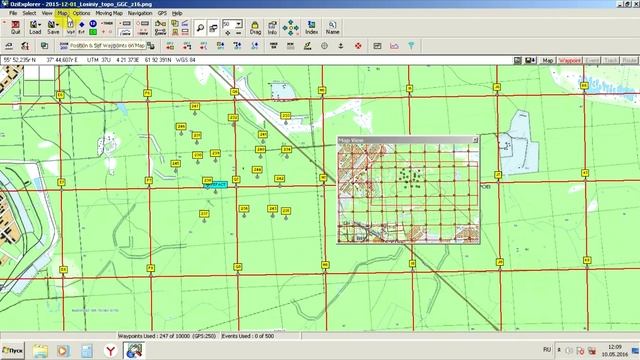Click the Quit toolbar icon
The image size is (640, 360).
pos(16,27)
